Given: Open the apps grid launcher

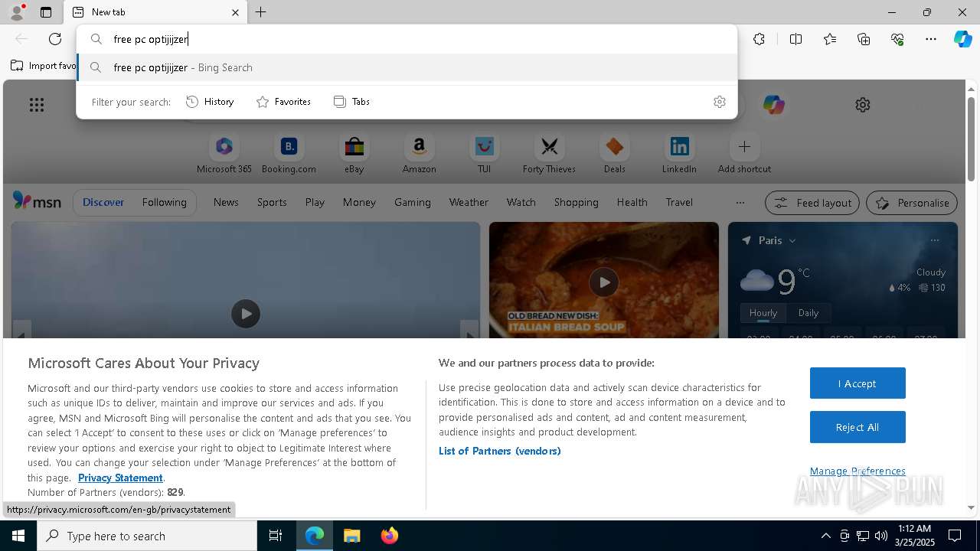Looking at the screenshot, I should pos(37,105).
